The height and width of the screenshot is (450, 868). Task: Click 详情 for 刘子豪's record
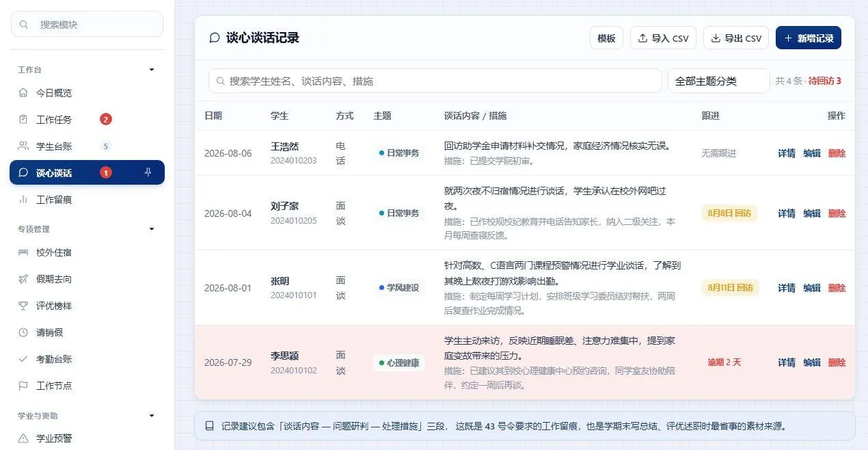pyautogui.click(x=787, y=213)
